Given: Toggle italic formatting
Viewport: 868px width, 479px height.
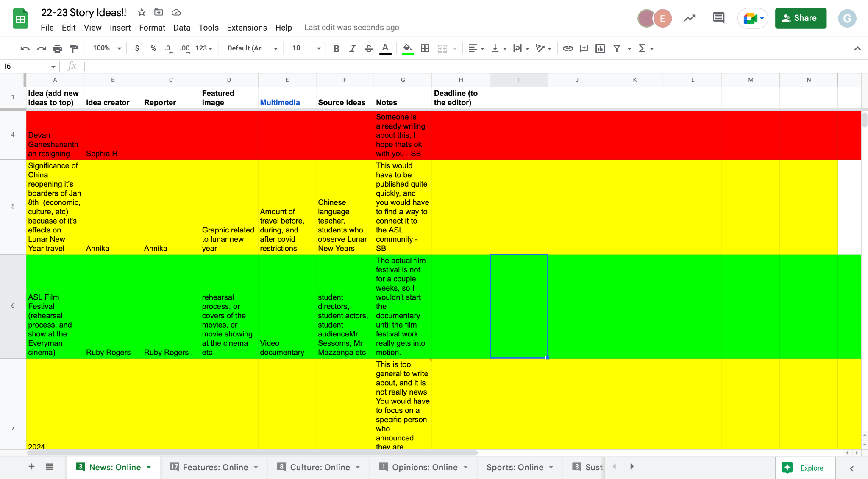Looking at the screenshot, I should pyautogui.click(x=352, y=48).
